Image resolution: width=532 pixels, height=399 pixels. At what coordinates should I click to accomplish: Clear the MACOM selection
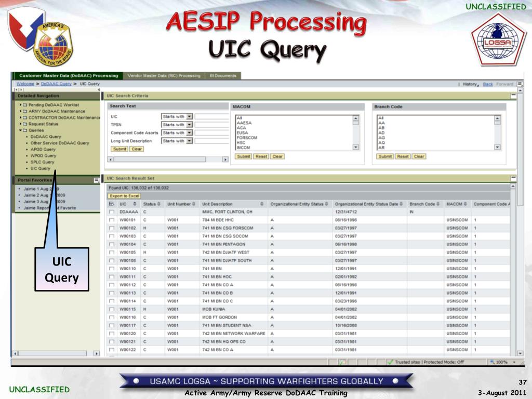coord(277,156)
